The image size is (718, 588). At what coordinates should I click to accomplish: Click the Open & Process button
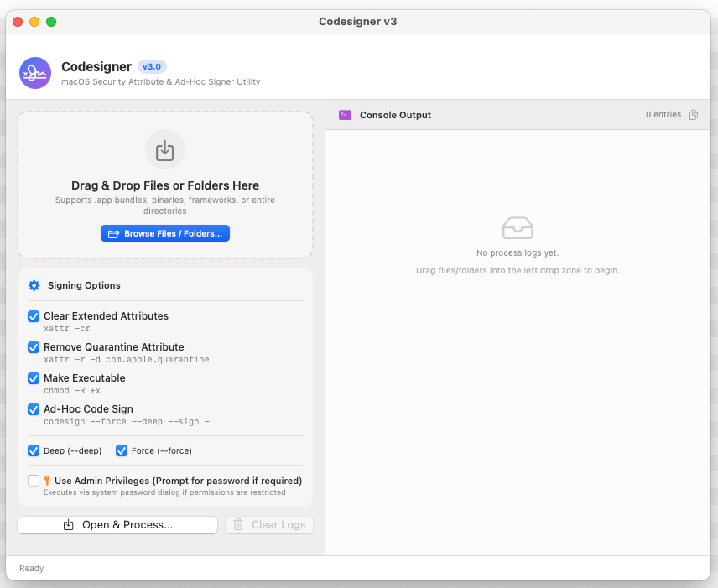[117, 525]
